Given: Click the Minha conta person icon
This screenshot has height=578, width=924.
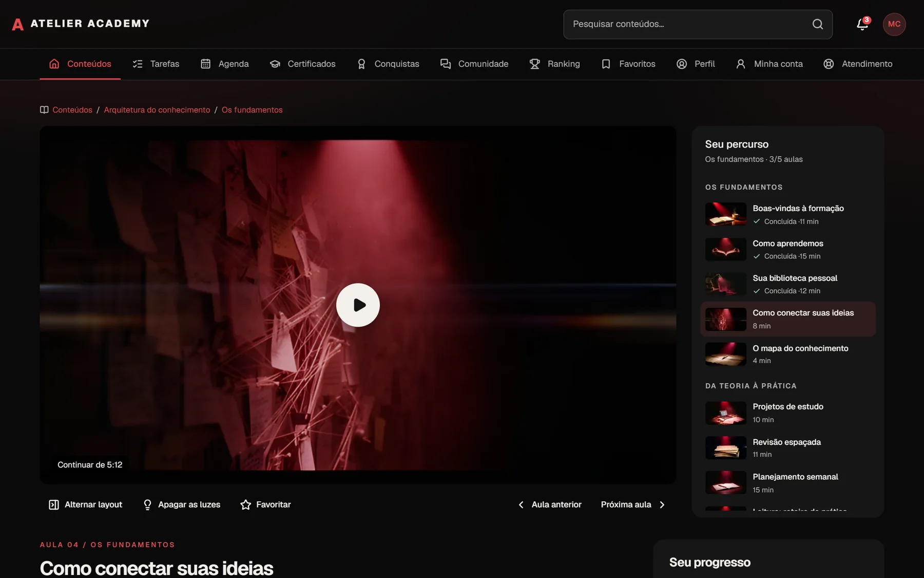Looking at the screenshot, I should tap(741, 64).
